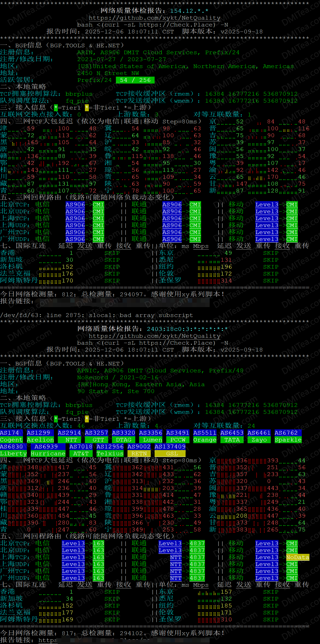Click the green Hurricane label
This screenshot has height=644, width=320.
pyautogui.click(x=48, y=454)
